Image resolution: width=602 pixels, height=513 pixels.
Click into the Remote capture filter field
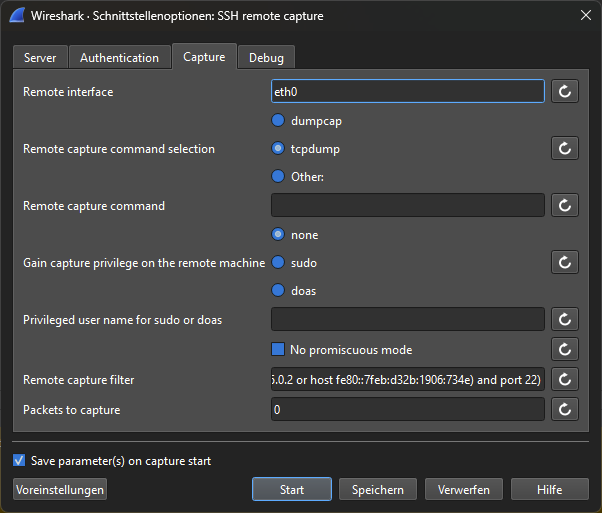pyautogui.click(x=407, y=380)
